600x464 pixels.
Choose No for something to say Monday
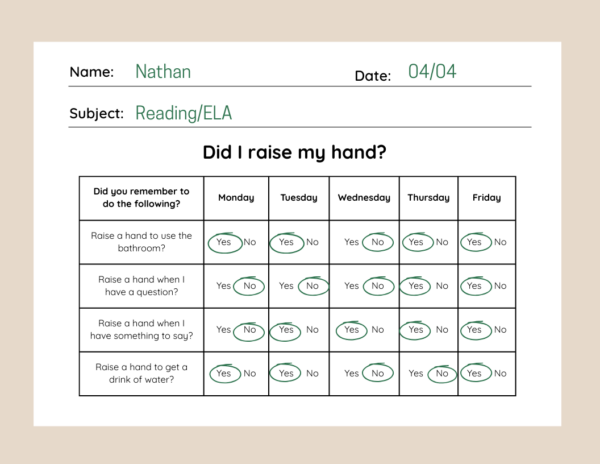point(249,330)
